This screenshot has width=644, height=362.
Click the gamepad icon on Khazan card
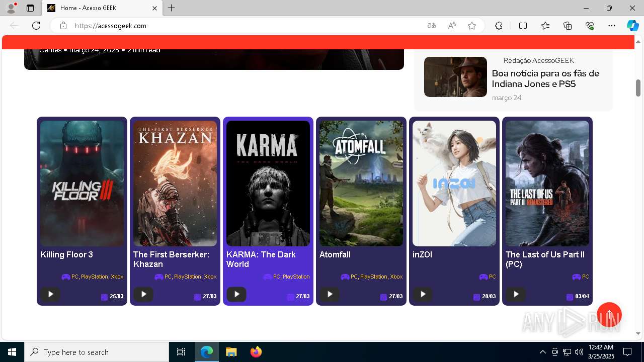tap(158, 277)
